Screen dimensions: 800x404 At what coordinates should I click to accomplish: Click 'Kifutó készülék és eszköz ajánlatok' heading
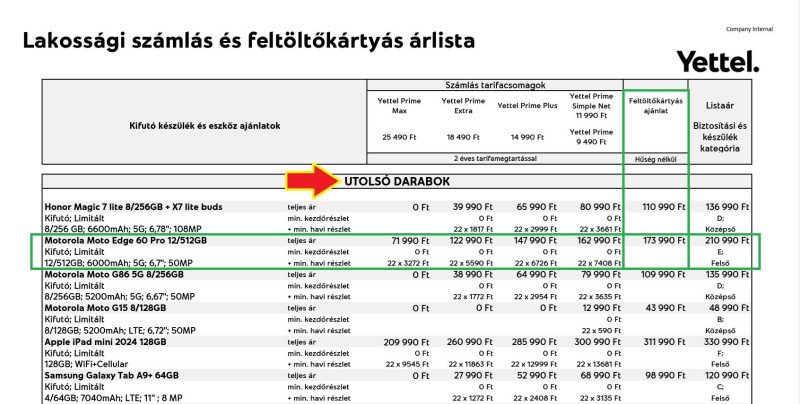pos(205,125)
